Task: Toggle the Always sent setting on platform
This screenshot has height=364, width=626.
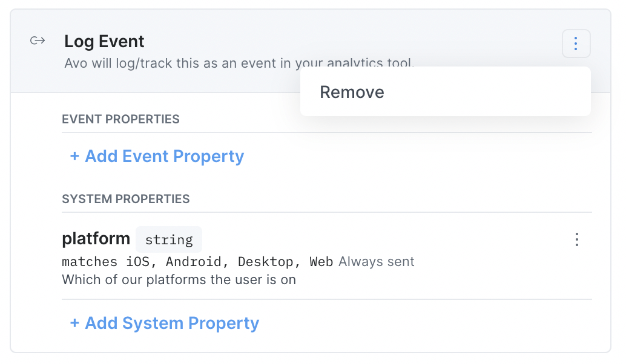Action: [376, 261]
